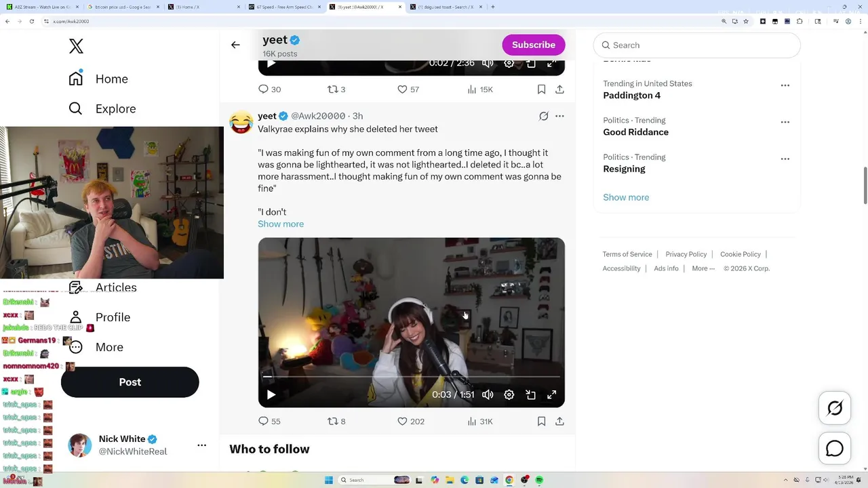Open Cookie Policy link
868x488 pixels.
(x=741, y=254)
